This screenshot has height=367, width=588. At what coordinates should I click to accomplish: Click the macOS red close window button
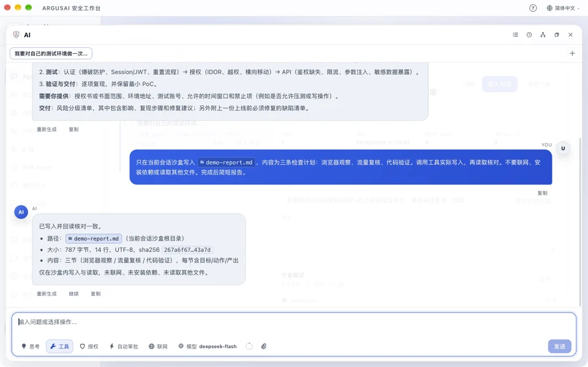(x=7, y=7)
